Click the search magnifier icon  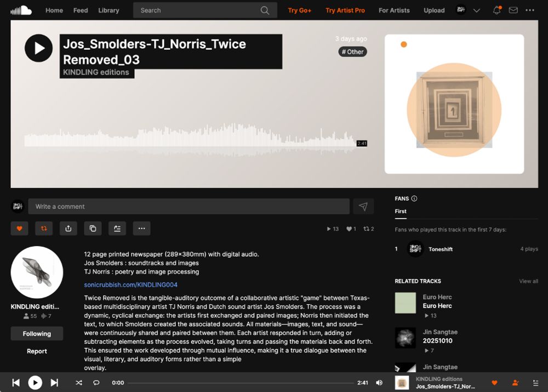(x=265, y=10)
